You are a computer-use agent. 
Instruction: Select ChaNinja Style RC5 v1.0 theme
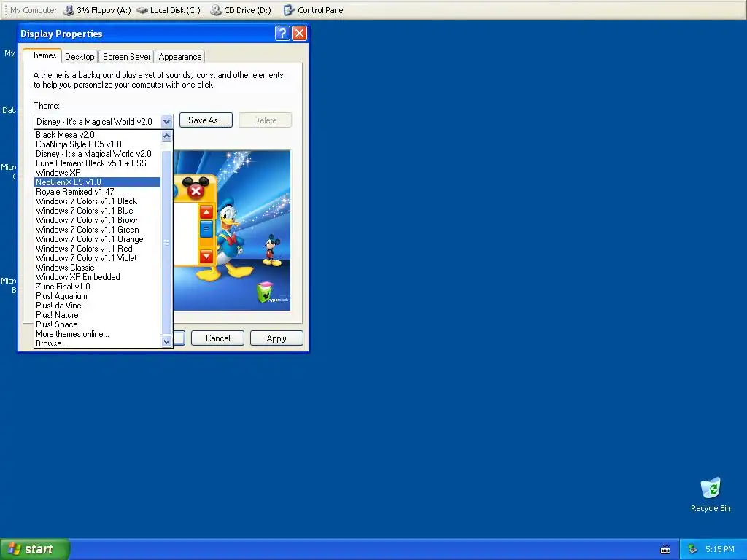click(98, 144)
